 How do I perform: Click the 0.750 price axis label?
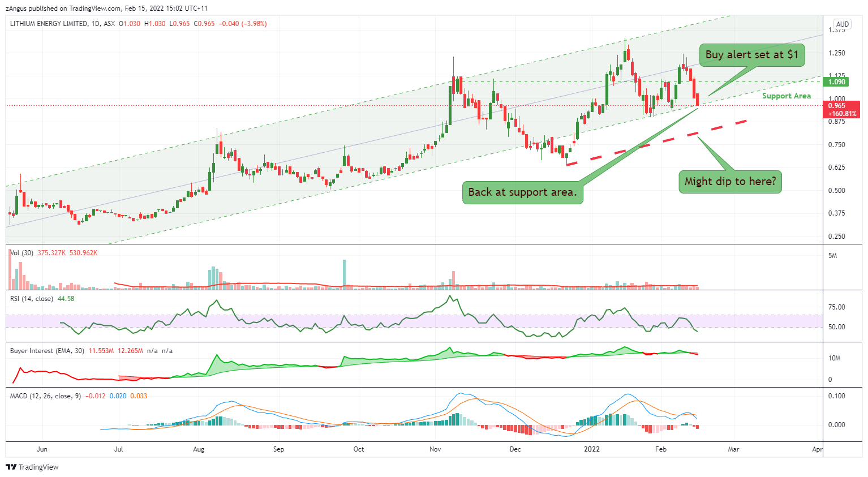(x=836, y=145)
